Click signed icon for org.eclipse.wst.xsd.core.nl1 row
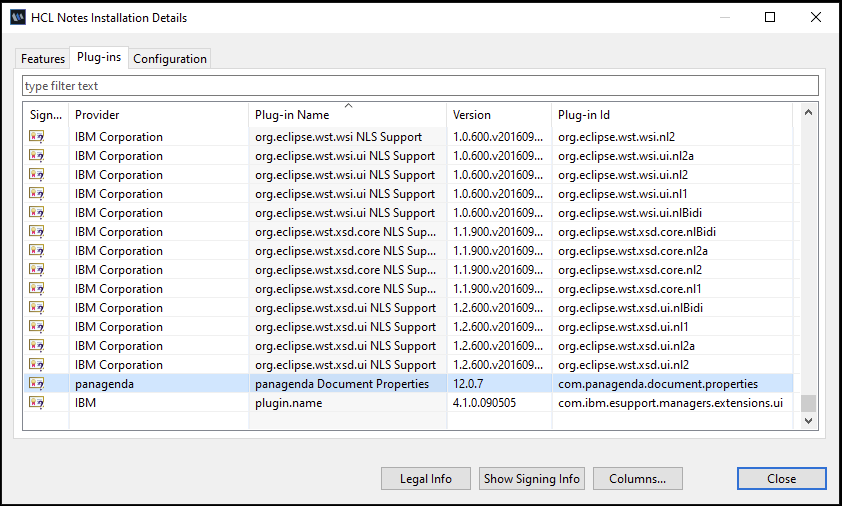842x506 pixels. pyautogui.click(x=37, y=288)
